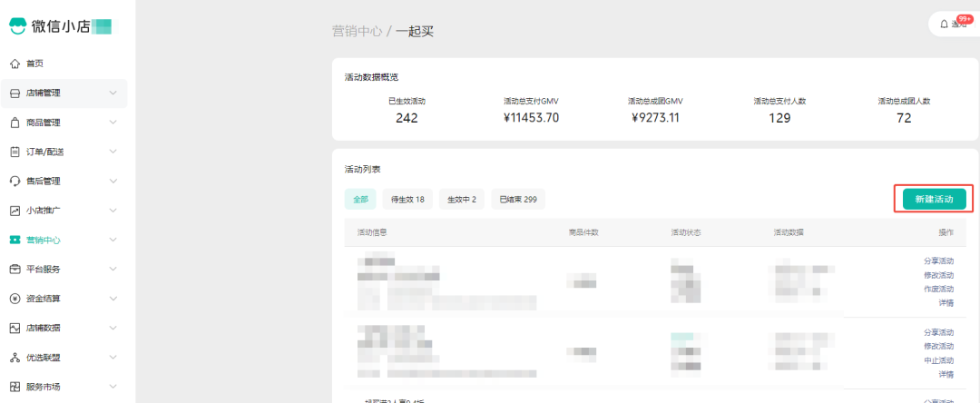The image size is (980, 403).
Task: Click 详情 in the 作废活动 row
Action: click(946, 303)
